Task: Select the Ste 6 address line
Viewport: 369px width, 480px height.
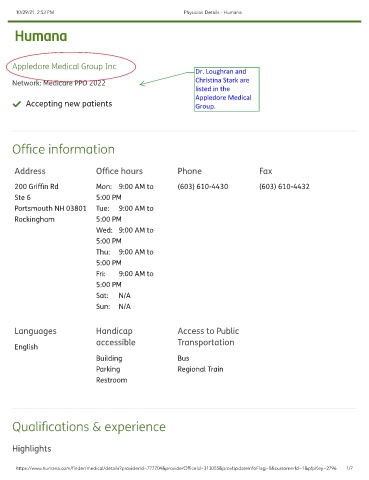Action: coord(23,197)
